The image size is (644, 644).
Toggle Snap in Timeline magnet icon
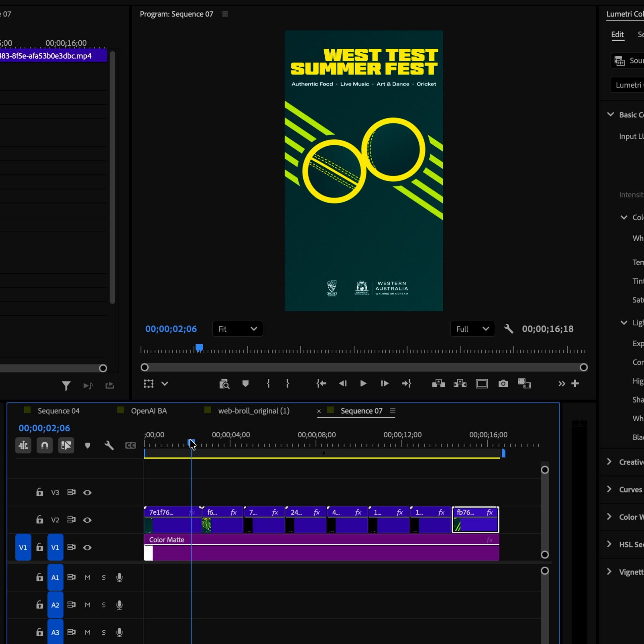pos(45,445)
